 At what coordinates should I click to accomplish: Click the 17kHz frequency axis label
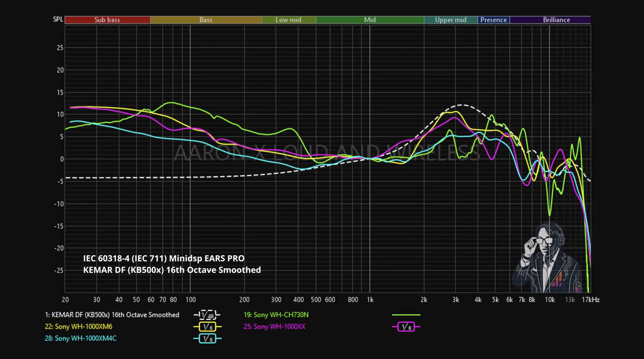[x=591, y=300]
